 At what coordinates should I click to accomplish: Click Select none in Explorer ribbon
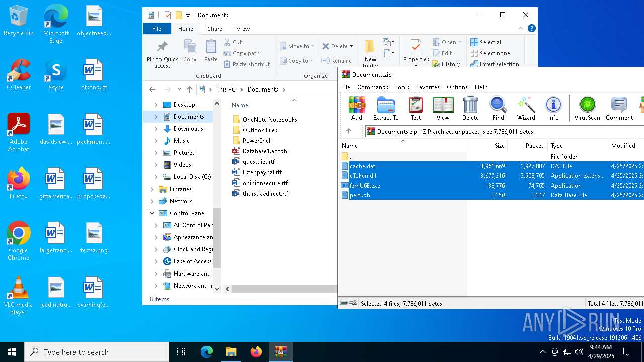(490, 53)
